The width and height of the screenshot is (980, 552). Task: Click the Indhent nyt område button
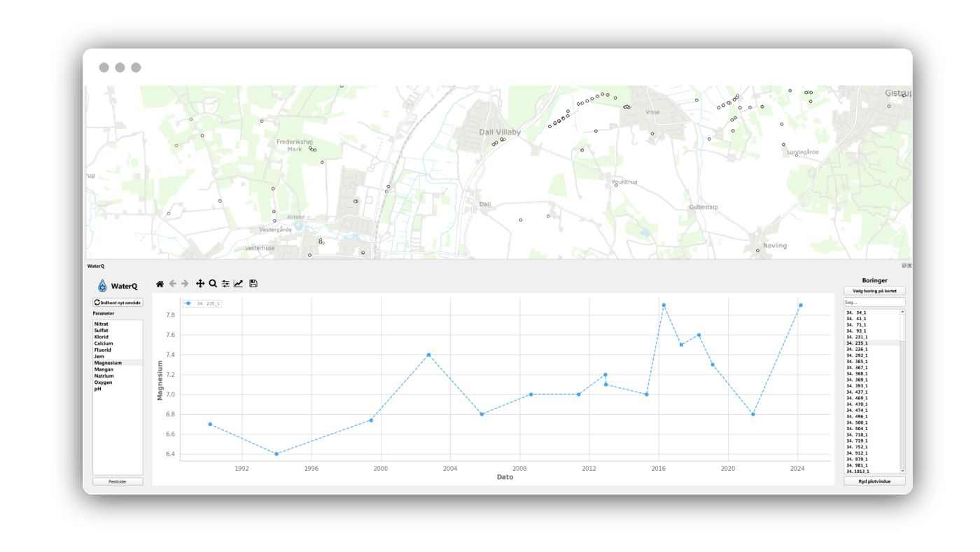pos(118,303)
